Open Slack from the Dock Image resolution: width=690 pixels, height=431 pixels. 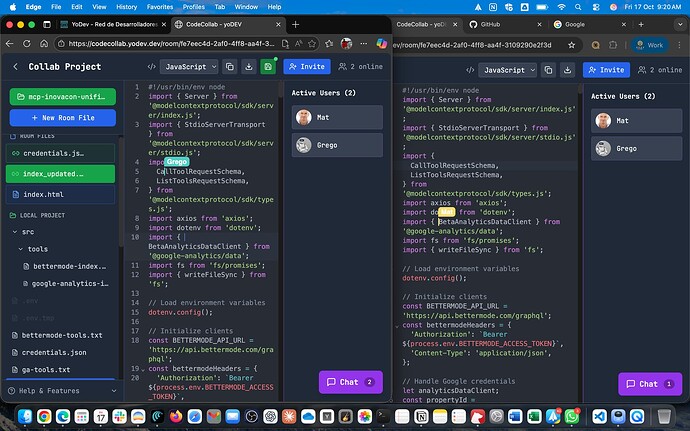pyautogui.click(x=119, y=416)
